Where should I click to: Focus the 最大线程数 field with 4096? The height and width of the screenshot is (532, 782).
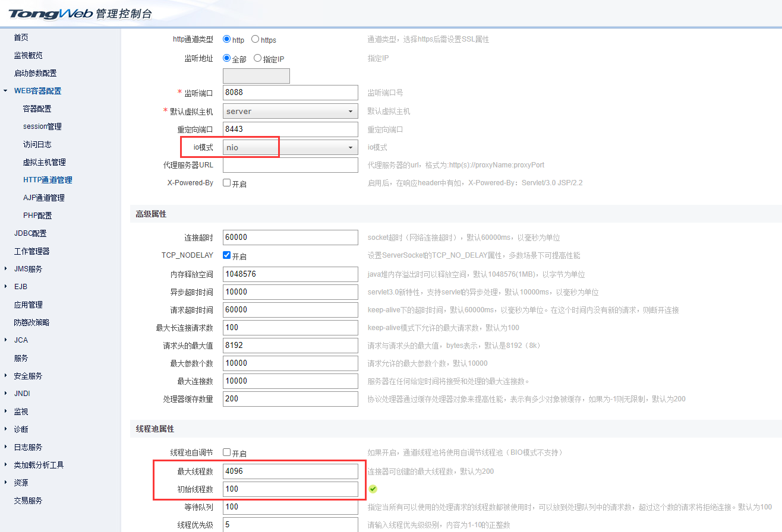tap(291, 471)
